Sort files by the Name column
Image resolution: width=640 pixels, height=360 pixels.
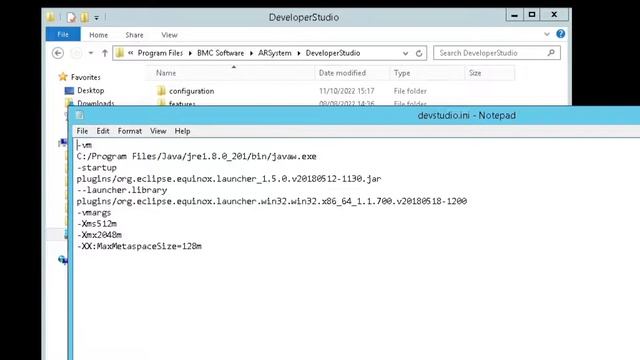[x=166, y=73]
